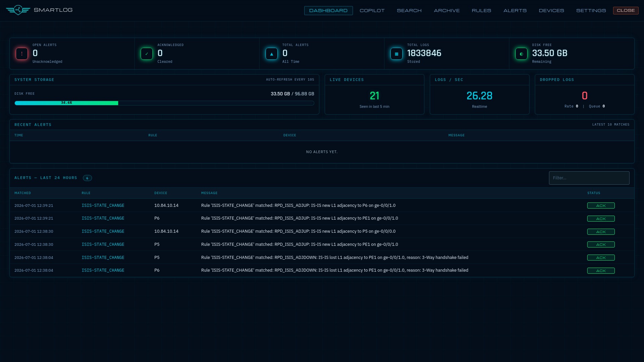
Task: Open ISIS-STATE_CHANGE rule in 12:38:30 P5 row
Action: point(103,244)
